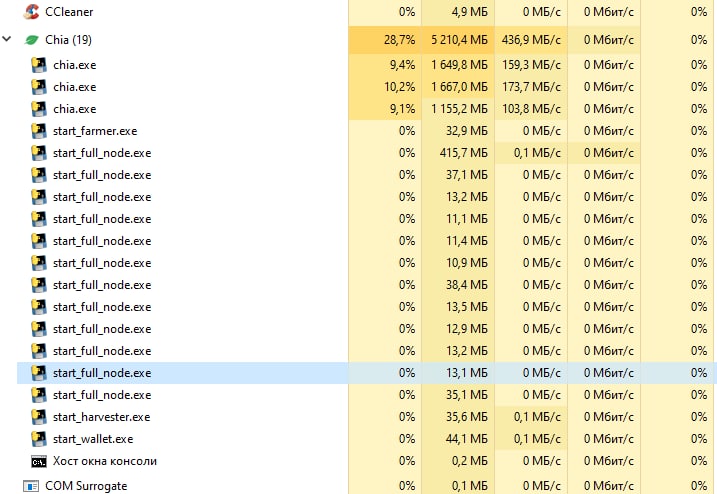Click the start_harvester.exe process icon
This screenshot has width=717, height=494.
[39, 417]
